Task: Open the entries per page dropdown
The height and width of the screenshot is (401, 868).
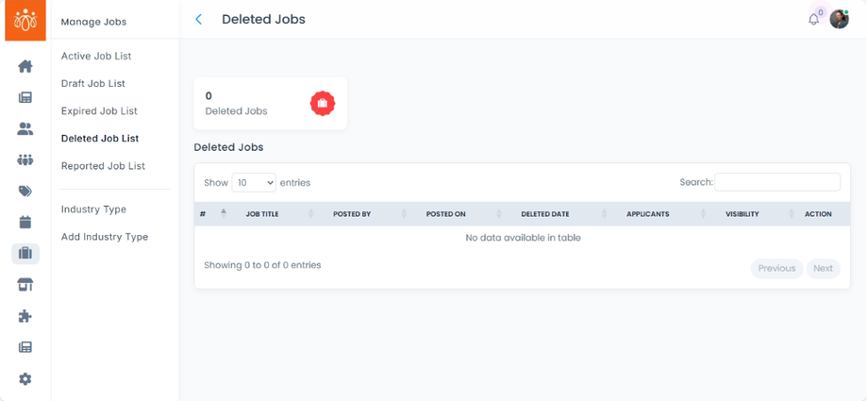Action: (x=254, y=182)
